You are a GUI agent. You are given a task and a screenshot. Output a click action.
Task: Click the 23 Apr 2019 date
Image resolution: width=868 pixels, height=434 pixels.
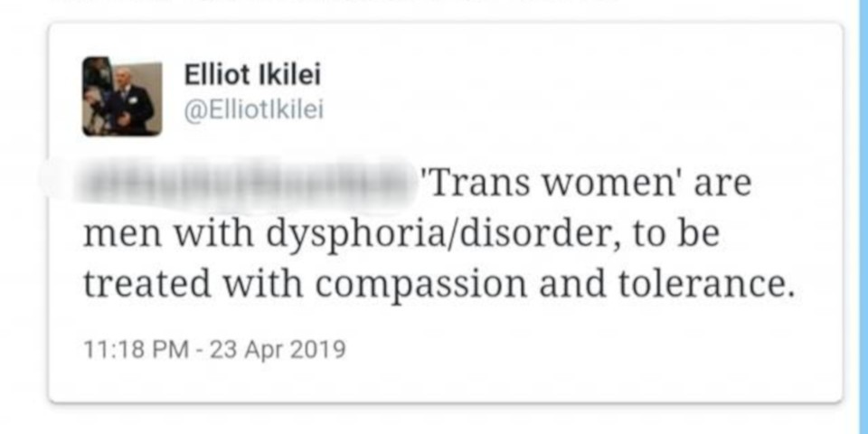[278, 350]
